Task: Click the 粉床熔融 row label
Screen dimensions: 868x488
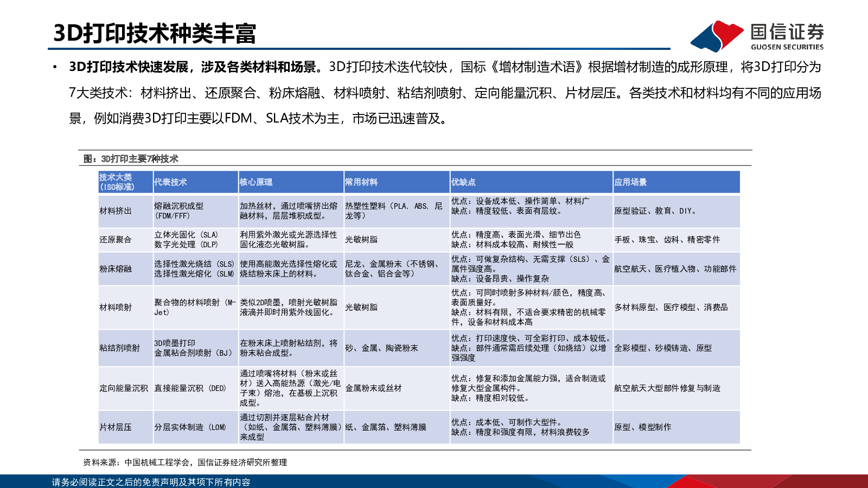Action: pos(116,269)
